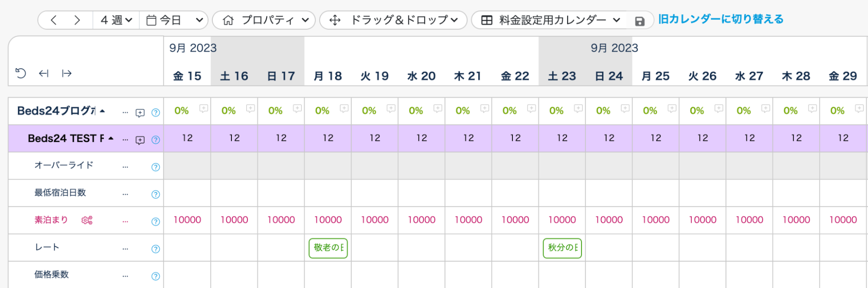Screen dimensions: 868x288
Task: Click add-note icon on Beds24 TEST row
Action: [140, 140]
